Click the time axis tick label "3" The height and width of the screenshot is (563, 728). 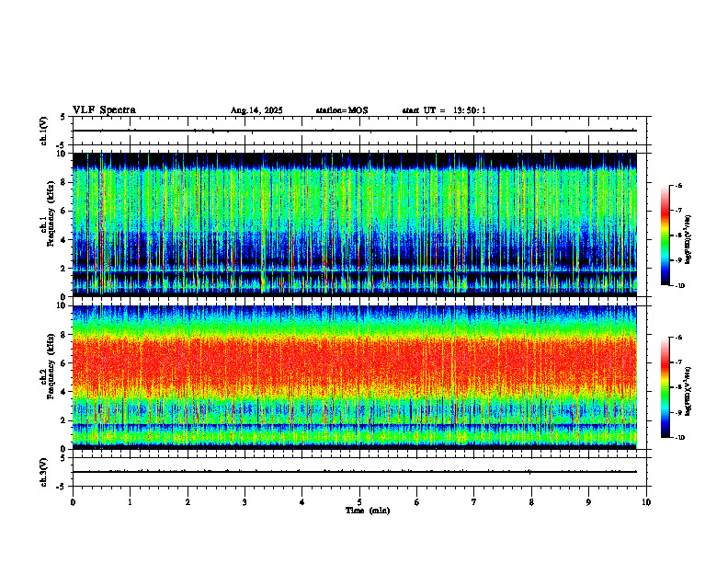tap(245, 502)
